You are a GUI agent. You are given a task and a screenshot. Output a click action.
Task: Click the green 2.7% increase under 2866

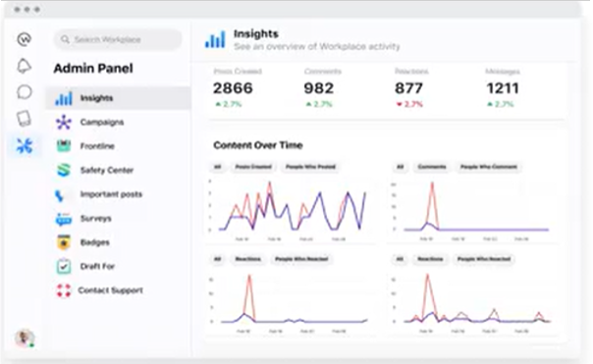[x=228, y=104]
